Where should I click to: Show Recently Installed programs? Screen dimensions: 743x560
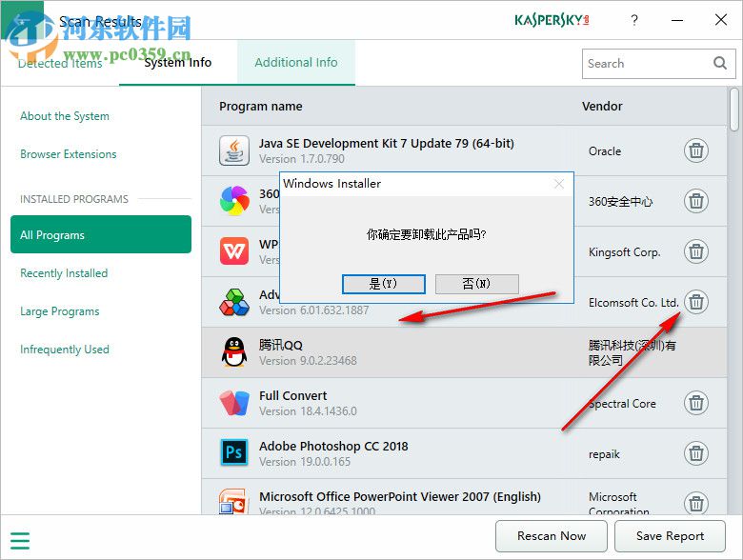(x=64, y=273)
